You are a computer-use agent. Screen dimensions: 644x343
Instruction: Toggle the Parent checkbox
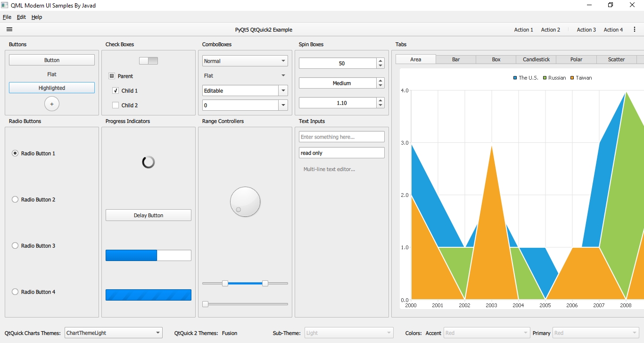112,76
